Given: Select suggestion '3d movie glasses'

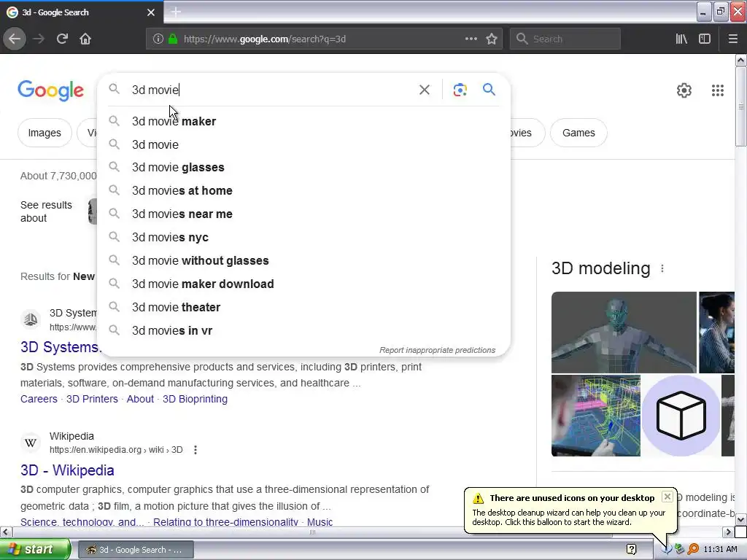Looking at the screenshot, I should (x=303, y=167).
